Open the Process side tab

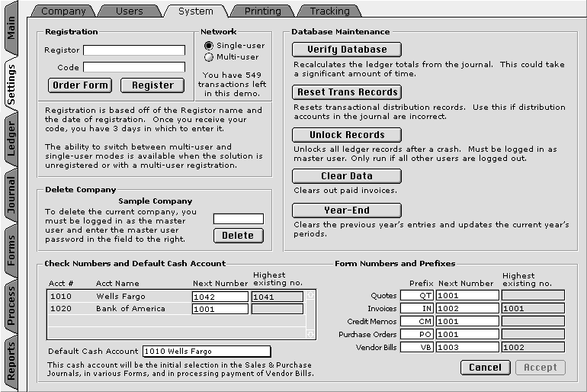tap(11, 306)
